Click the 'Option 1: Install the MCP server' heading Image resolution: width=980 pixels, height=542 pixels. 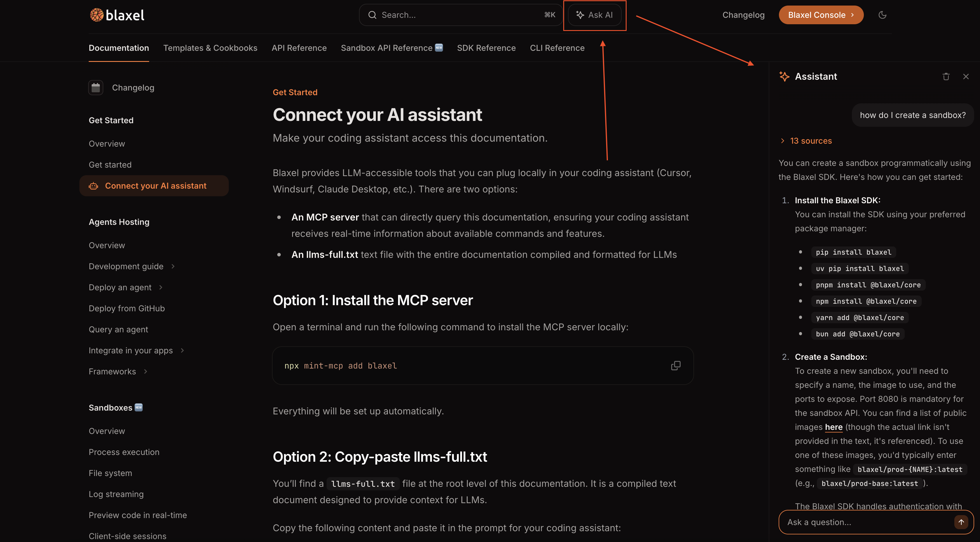372,300
